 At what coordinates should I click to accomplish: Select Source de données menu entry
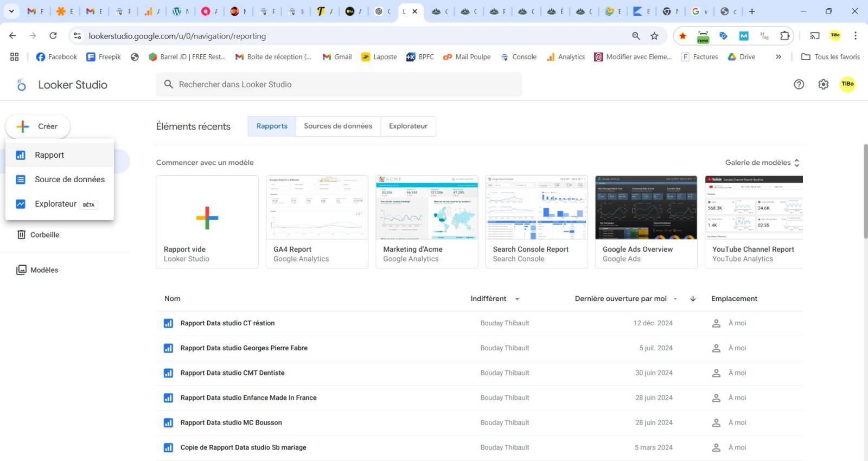(69, 180)
